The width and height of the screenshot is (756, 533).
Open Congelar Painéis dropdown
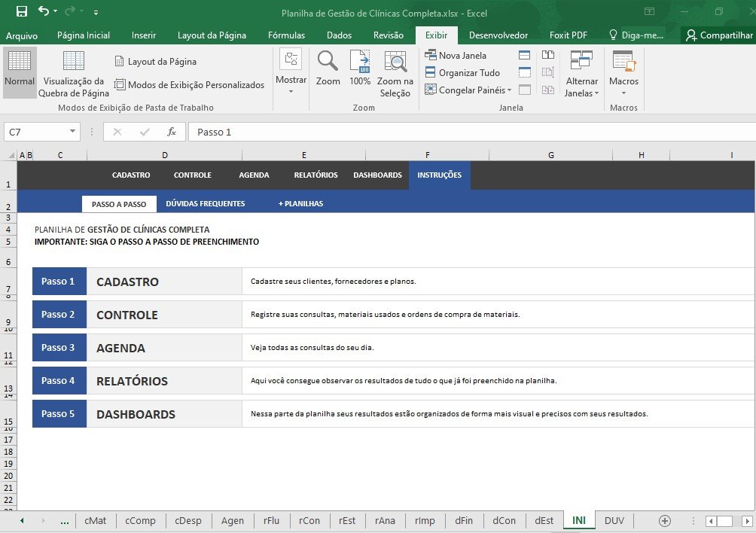coord(468,90)
